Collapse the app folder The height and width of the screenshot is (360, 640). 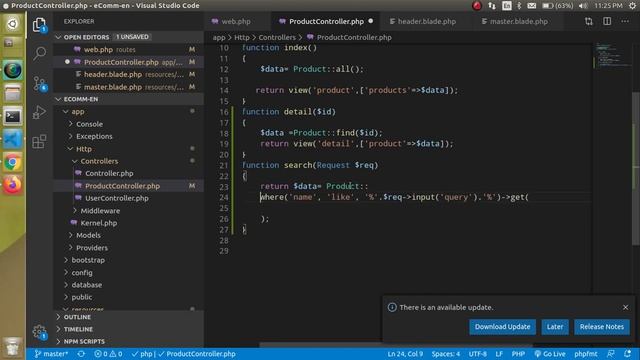tap(129, 111)
